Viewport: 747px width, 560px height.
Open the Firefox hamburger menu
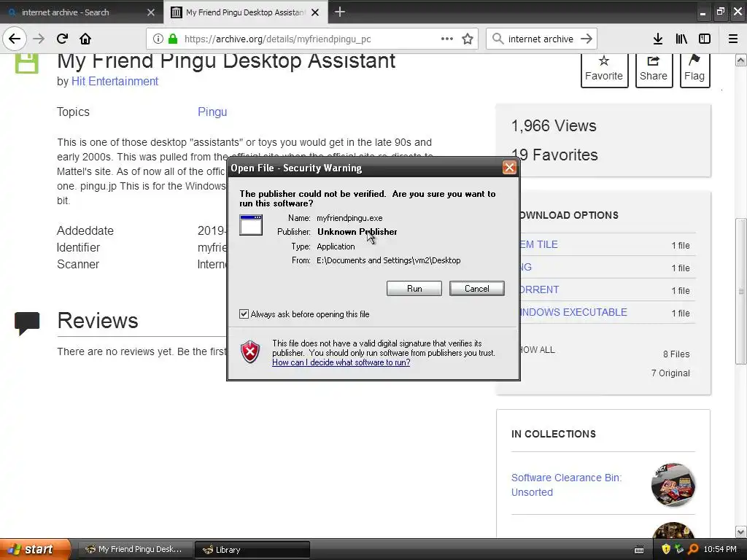click(733, 39)
